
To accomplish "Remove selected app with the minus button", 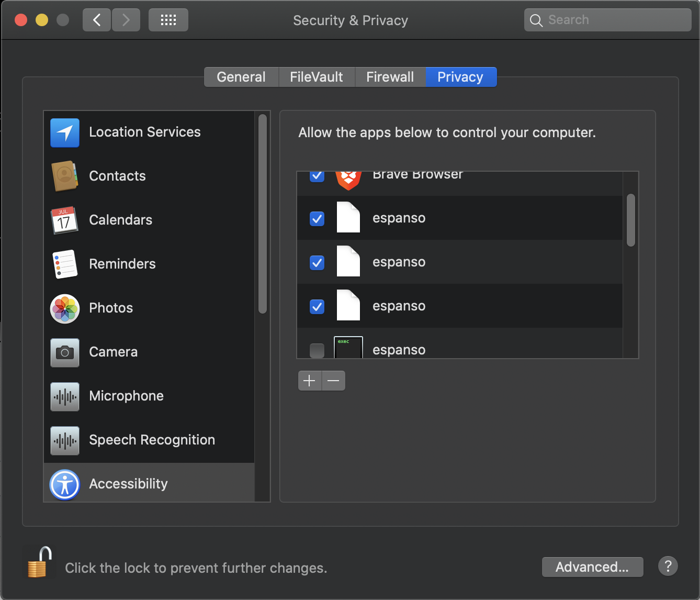I will coord(333,381).
